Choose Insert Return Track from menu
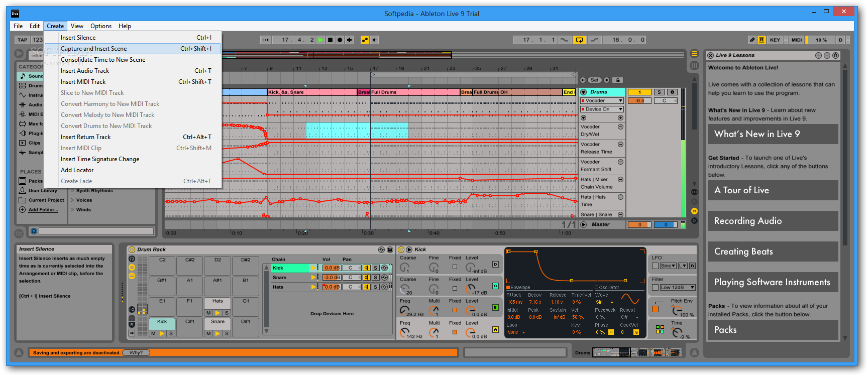 click(133, 137)
